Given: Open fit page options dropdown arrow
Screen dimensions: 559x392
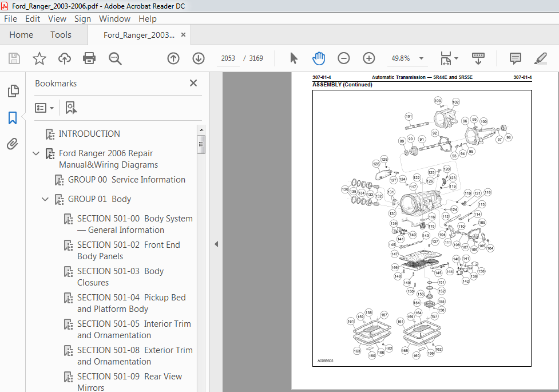Looking at the screenshot, I should point(457,58).
